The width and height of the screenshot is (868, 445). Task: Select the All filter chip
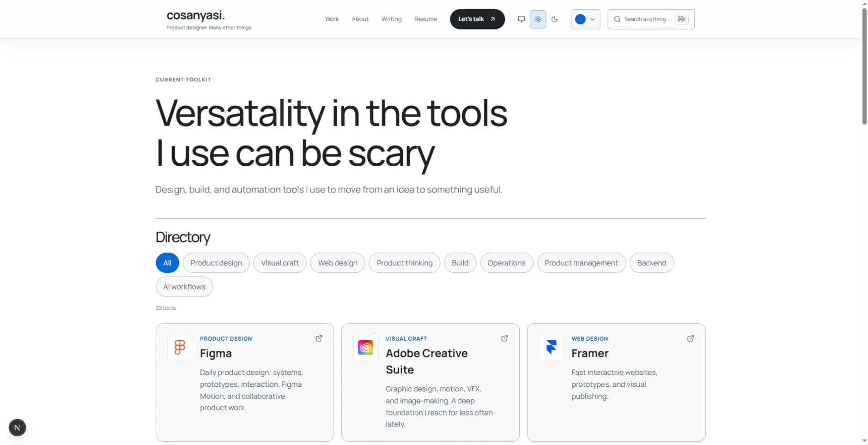(x=167, y=263)
